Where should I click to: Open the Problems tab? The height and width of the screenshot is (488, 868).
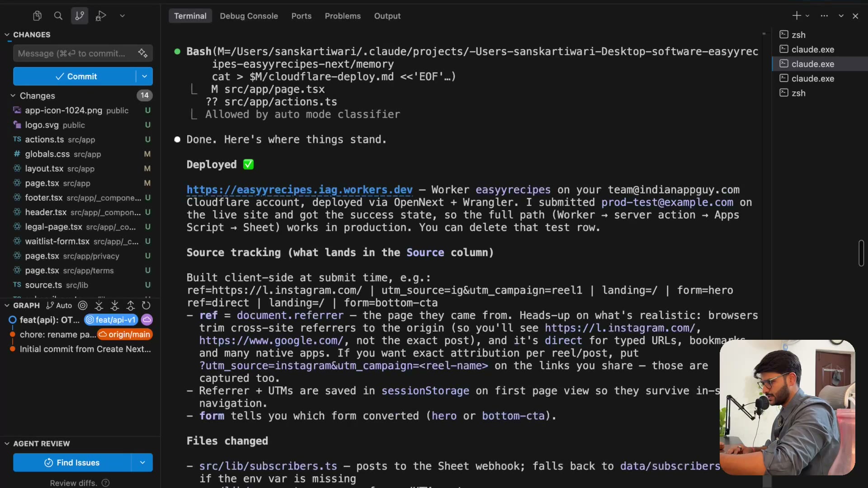point(343,16)
